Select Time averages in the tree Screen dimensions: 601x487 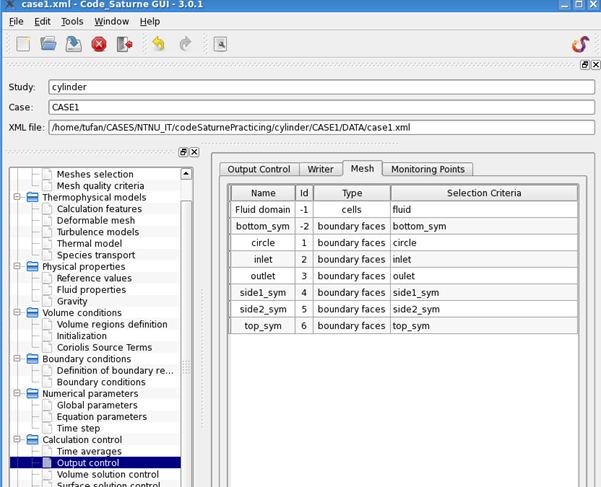pyautogui.click(x=89, y=451)
